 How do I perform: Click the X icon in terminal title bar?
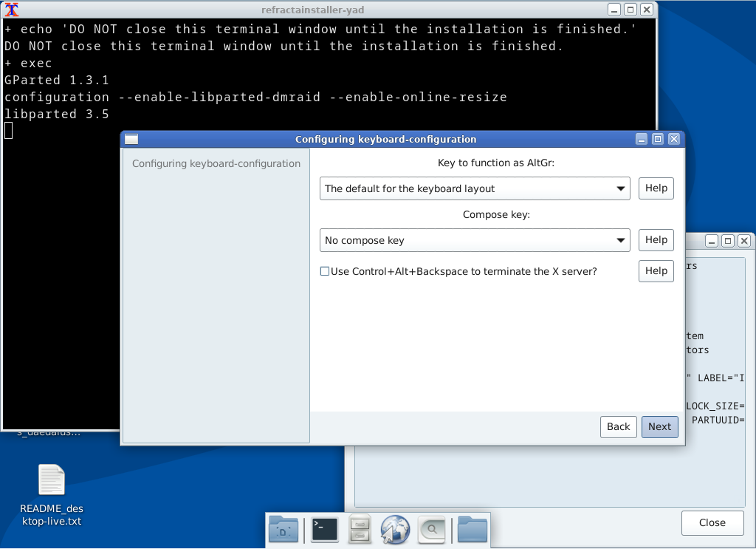[x=12, y=10]
